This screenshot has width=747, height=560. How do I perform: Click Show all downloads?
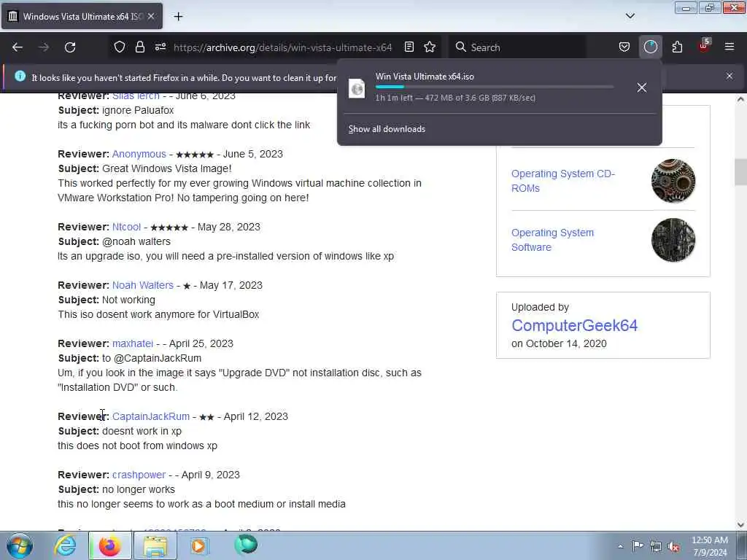pos(387,129)
